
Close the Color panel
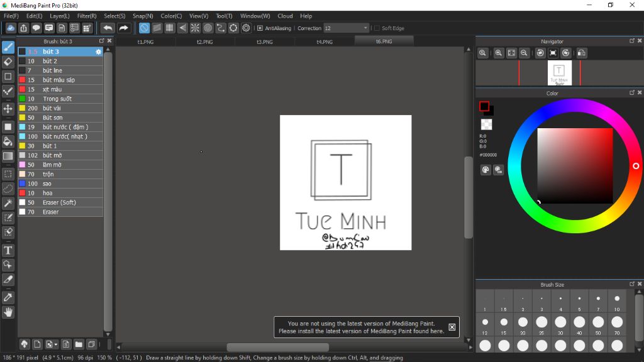pos(640,93)
